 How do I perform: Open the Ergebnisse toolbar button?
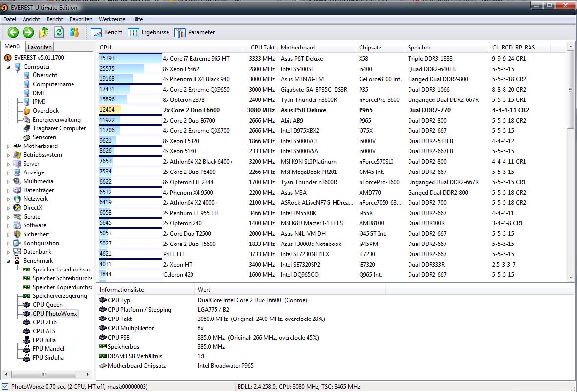click(149, 32)
